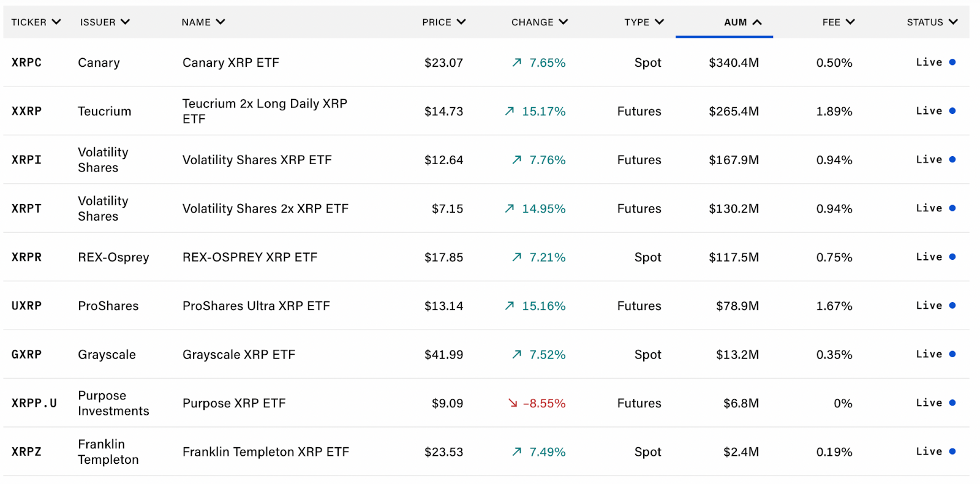
Task: Open the Canary XRP ETF name
Action: coord(231,62)
